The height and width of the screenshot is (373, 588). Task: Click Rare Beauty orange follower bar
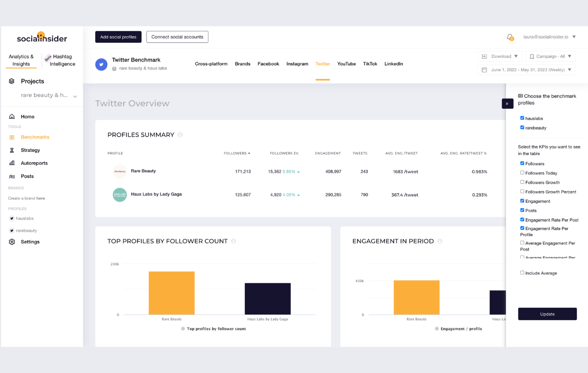pyautogui.click(x=172, y=293)
